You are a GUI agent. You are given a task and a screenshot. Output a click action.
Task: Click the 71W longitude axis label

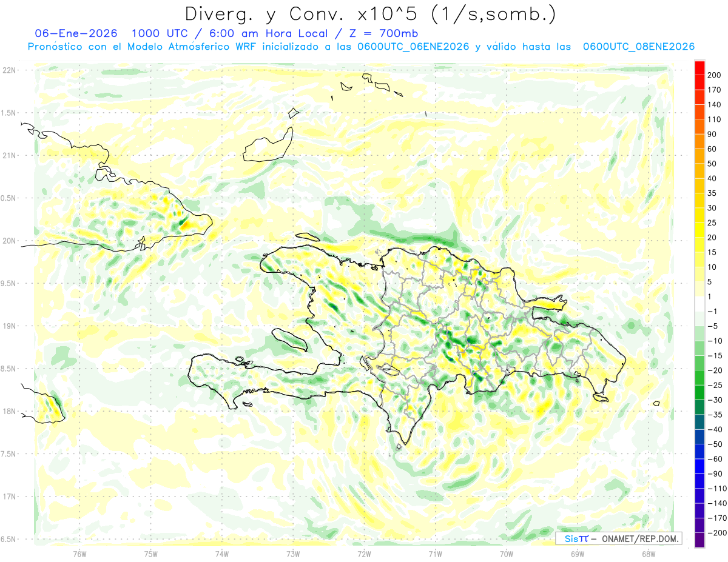pos(435,554)
